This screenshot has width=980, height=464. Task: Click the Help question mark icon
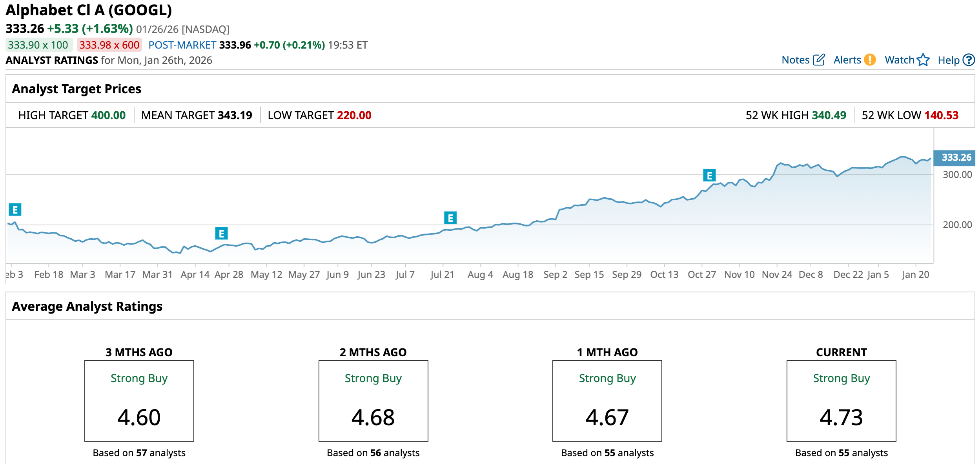tap(969, 60)
